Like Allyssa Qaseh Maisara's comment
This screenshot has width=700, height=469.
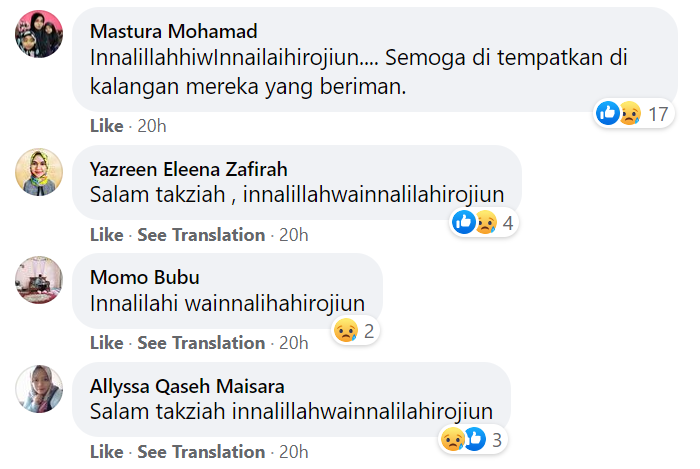coord(106,452)
